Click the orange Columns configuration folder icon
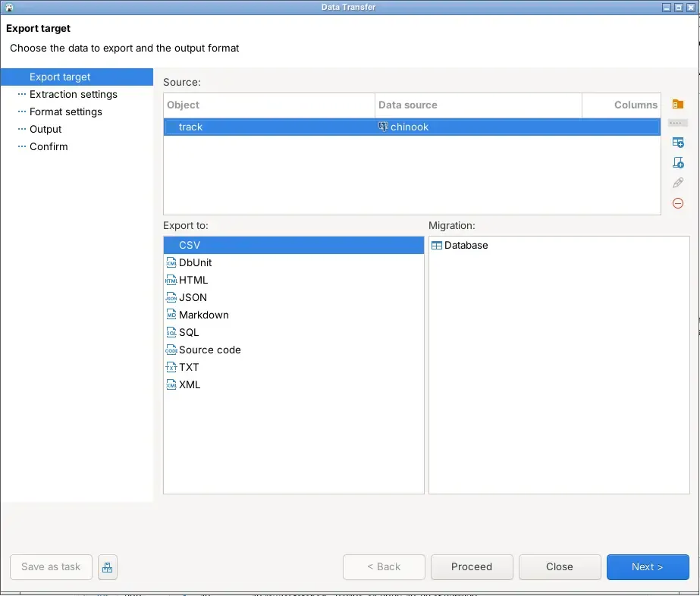700x596 pixels. coord(678,105)
